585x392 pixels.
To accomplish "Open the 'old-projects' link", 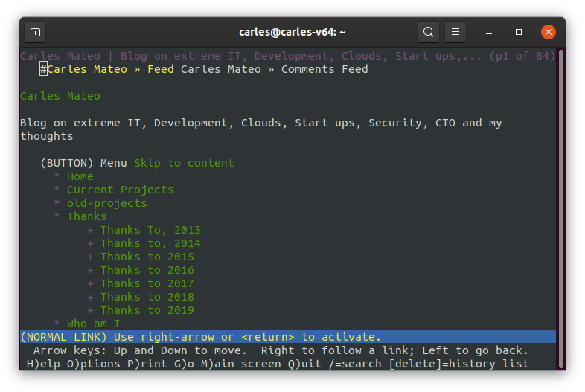I will coord(106,203).
